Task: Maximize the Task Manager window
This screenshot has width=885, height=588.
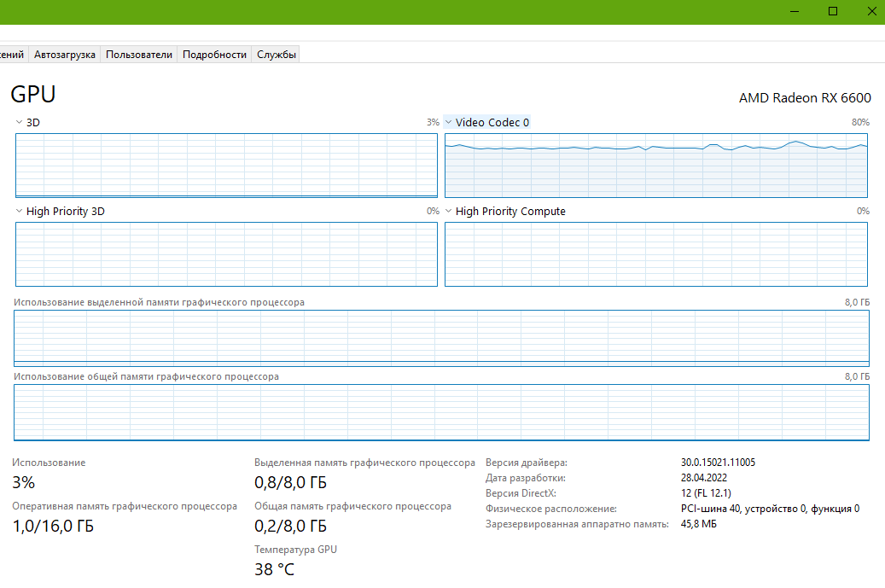Action: pyautogui.click(x=833, y=11)
